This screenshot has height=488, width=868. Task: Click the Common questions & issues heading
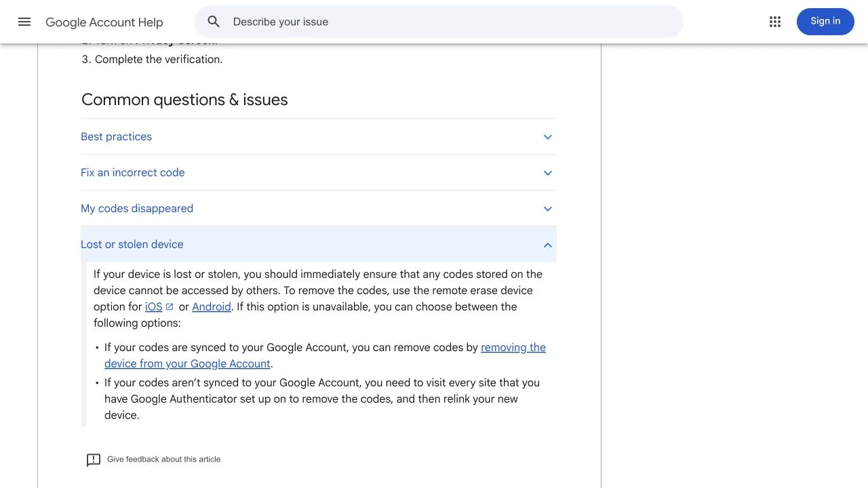[184, 100]
